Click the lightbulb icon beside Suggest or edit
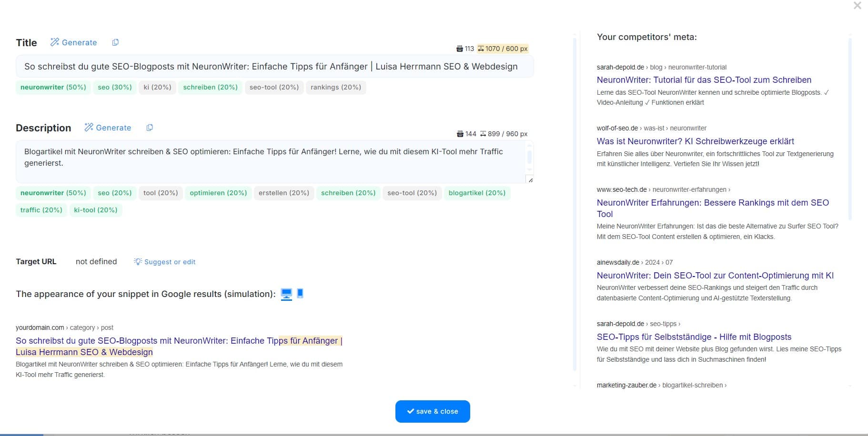This screenshot has width=868, height=436. (x=138, y=261)
